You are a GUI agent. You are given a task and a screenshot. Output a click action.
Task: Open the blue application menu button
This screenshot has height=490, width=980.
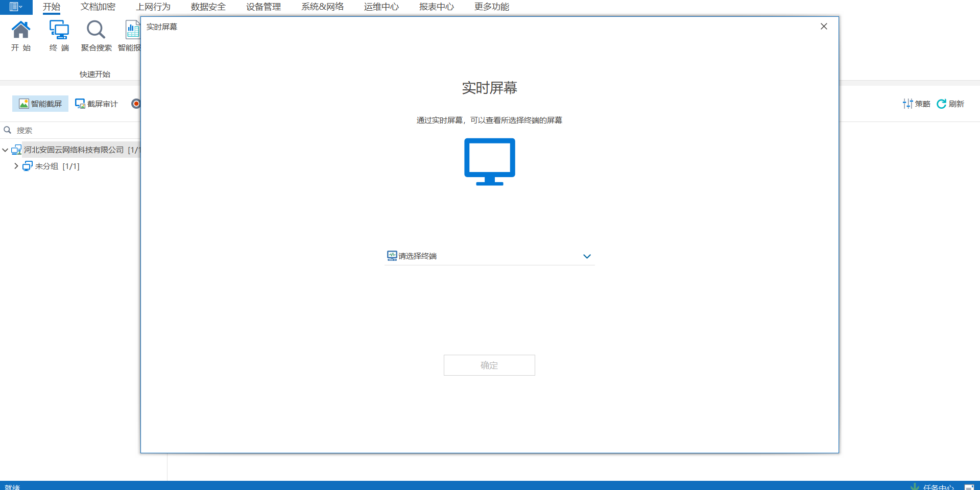tap(16, 7)
